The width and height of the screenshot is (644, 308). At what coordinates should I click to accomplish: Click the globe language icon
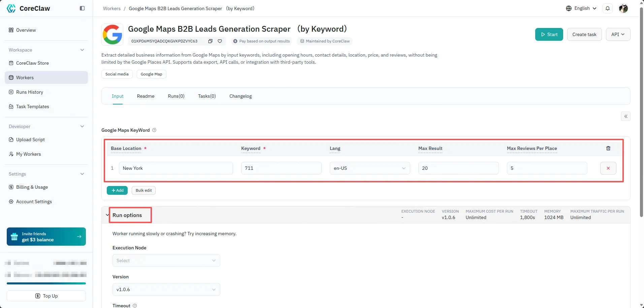click(569, 8)
